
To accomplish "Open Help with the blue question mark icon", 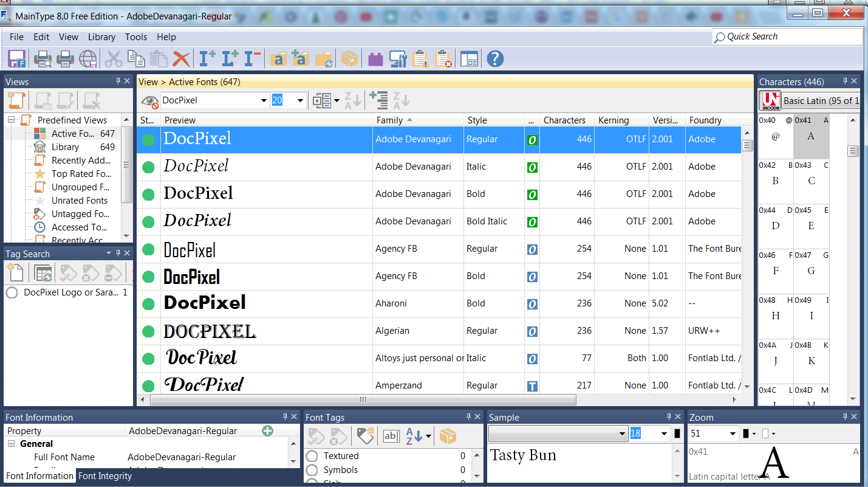I will point(495,59).
